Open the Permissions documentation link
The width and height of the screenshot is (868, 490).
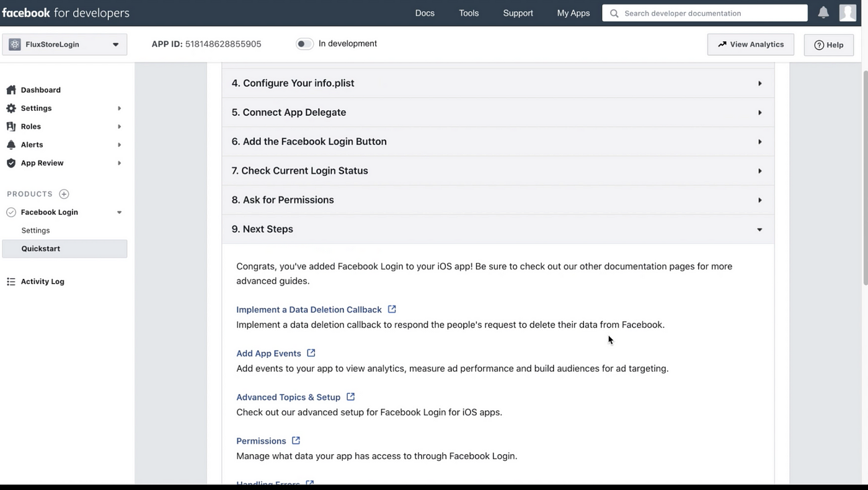point(261,441)
